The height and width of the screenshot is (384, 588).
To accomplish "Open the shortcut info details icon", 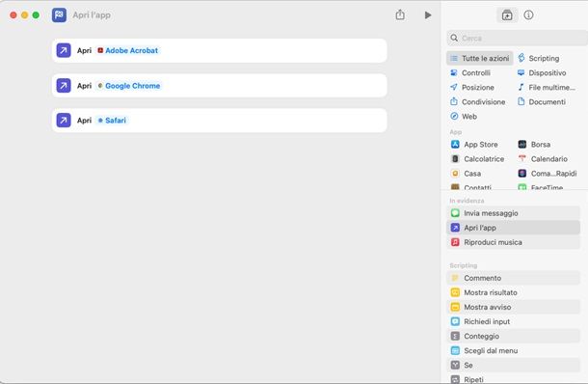I will pos(528,15).
